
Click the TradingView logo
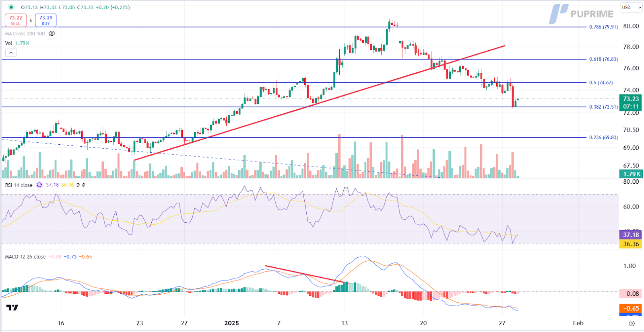pos(12,307)
